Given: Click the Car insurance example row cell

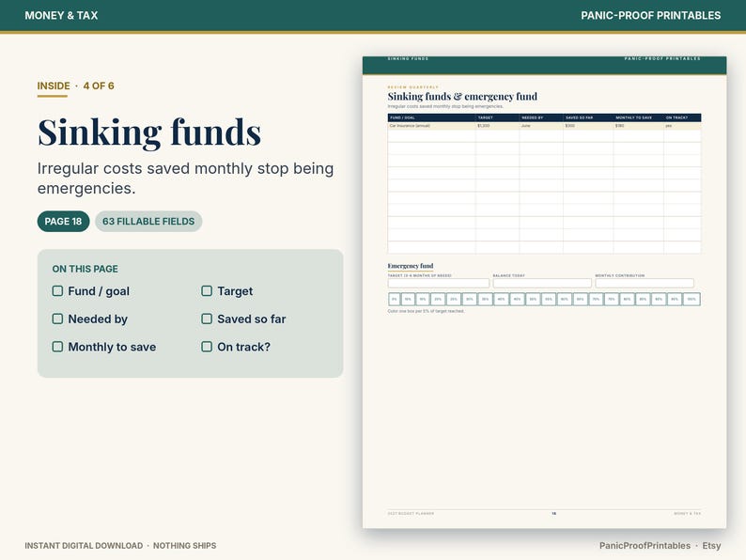Looking at the screenshot, I should pos(431,126).
